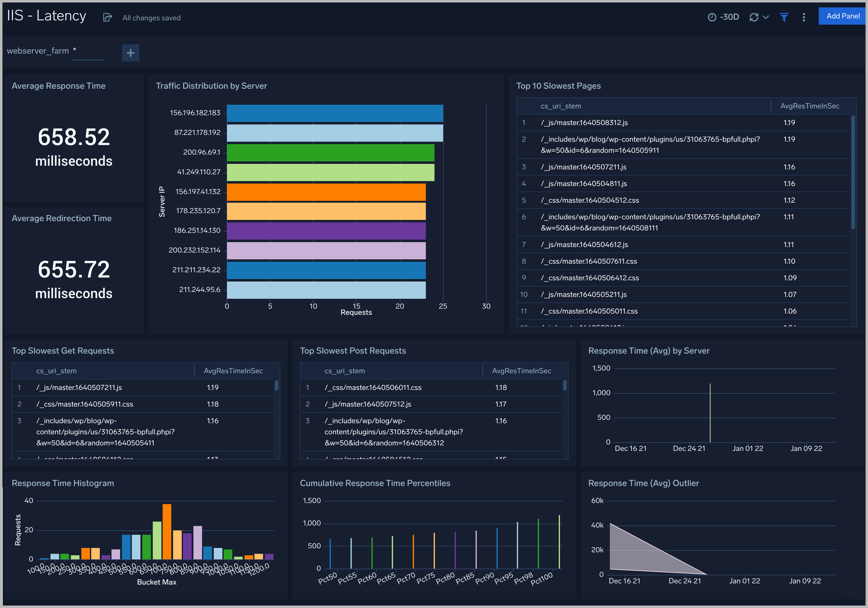Screen dimensions: 868x608
Task: Click the IIS - Latency dashboard title
Action: click(x=47, y=16)
